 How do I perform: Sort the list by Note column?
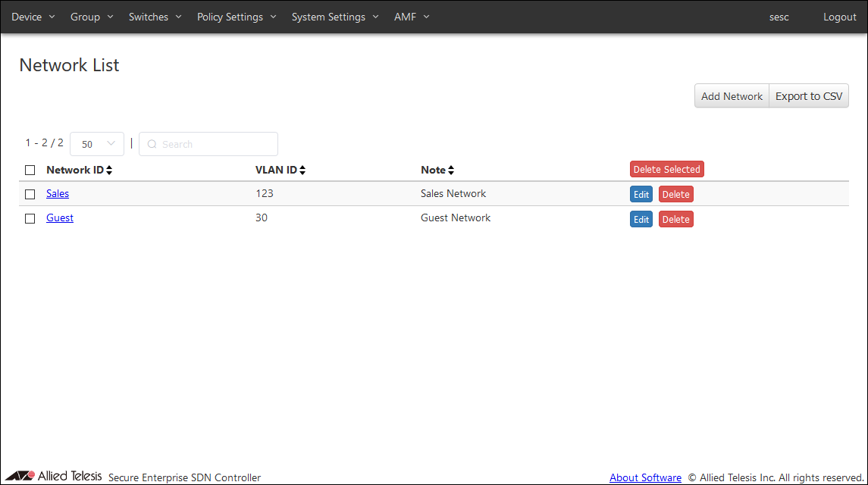click(451, 171)
